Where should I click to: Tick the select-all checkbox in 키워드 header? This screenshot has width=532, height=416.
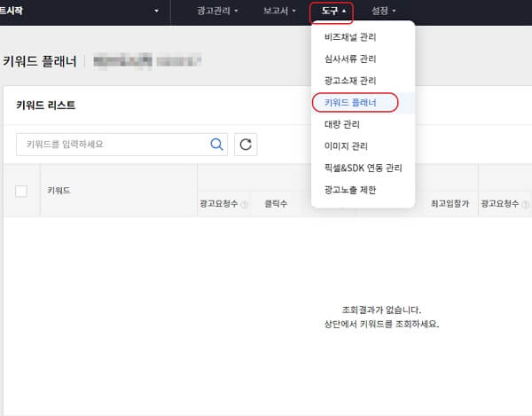coord(21,191)
